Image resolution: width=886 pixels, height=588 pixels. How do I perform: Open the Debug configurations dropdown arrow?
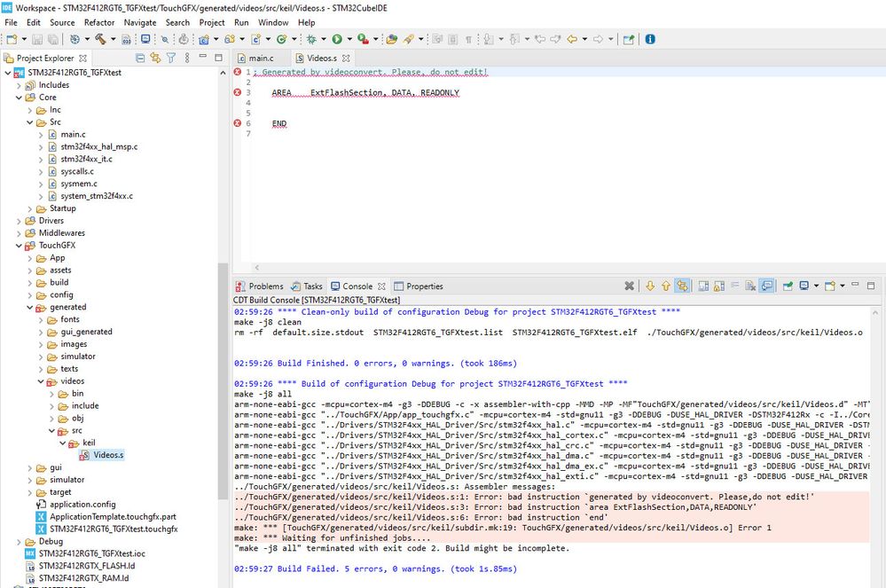click(x=323, y=39)
